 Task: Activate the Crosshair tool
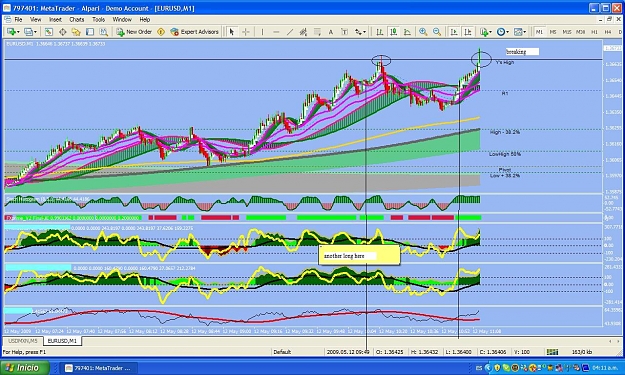pos(246,32)
